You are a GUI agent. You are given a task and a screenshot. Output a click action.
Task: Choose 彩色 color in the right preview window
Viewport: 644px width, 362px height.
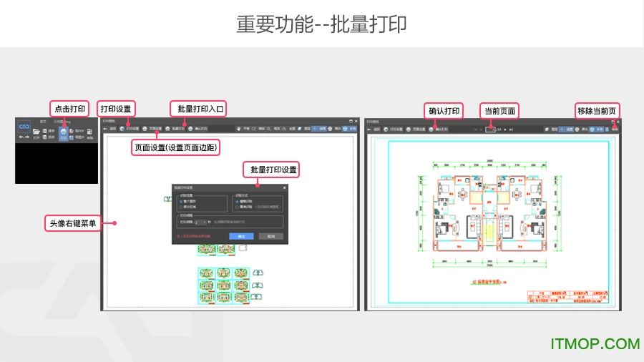pyautogui.click(x=596, y=129)
